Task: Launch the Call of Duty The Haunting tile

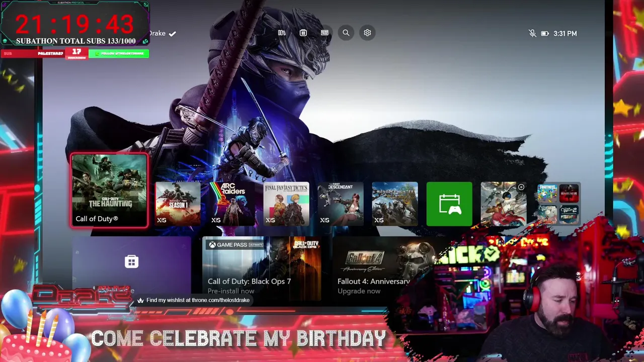Action: click(x=109, y=191)
